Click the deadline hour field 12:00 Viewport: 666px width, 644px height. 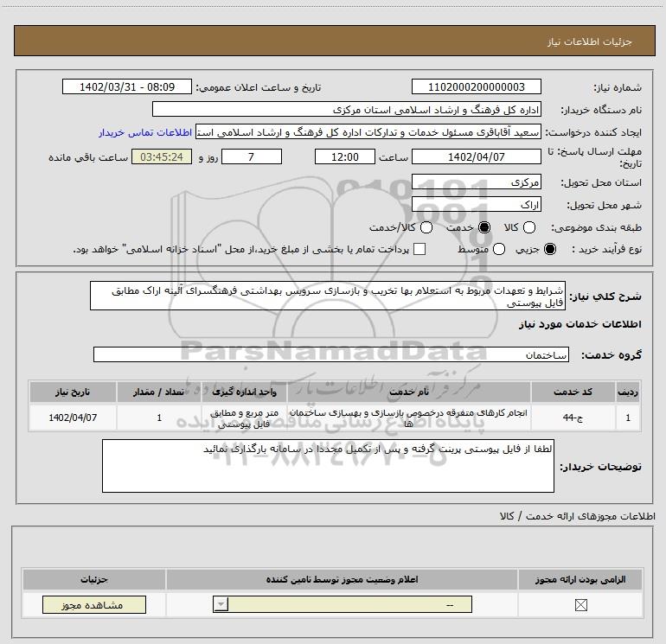[345, 156]
